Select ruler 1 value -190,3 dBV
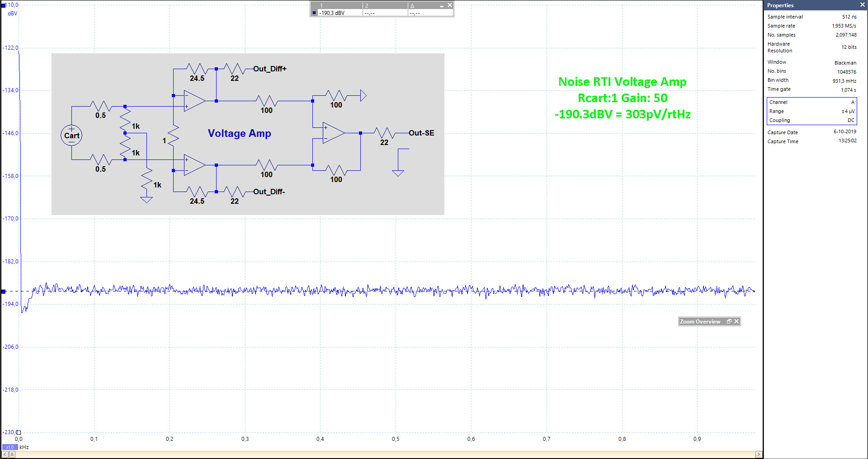This screenshot has height=459, width=868. pyautogui.click(x=332, y=13)
